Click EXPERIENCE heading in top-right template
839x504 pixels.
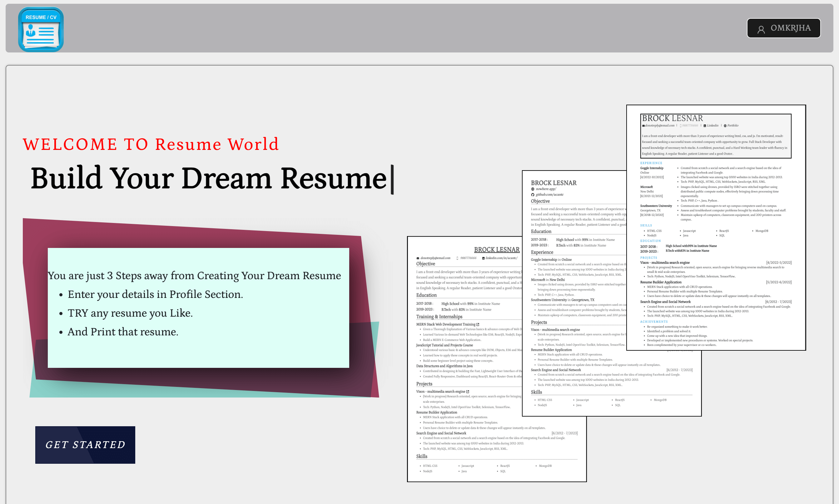(x=651, y=163)
